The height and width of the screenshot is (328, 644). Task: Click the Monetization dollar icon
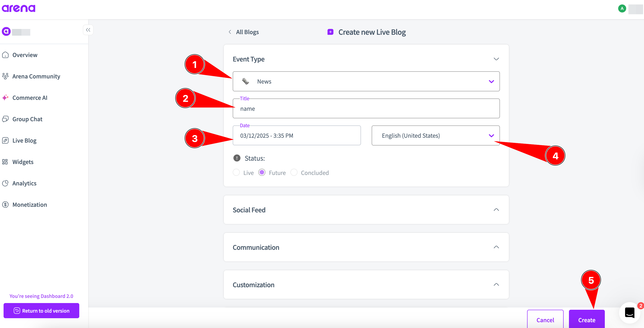tap(5, 205)
